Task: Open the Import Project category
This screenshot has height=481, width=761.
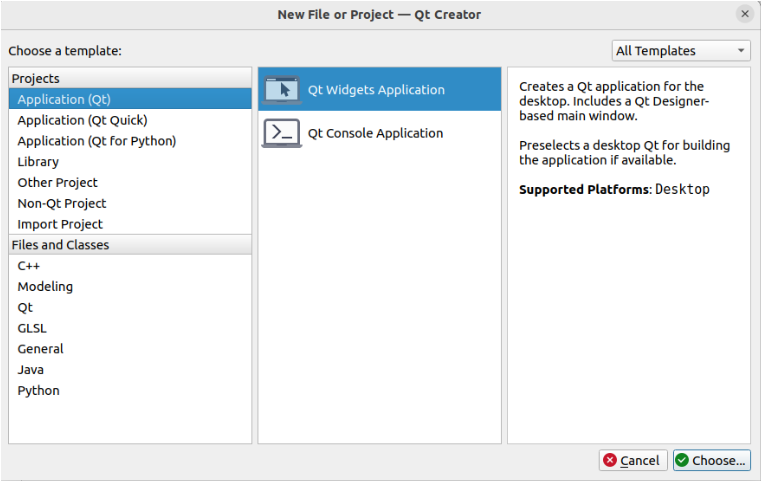Action: click(60, 225)
